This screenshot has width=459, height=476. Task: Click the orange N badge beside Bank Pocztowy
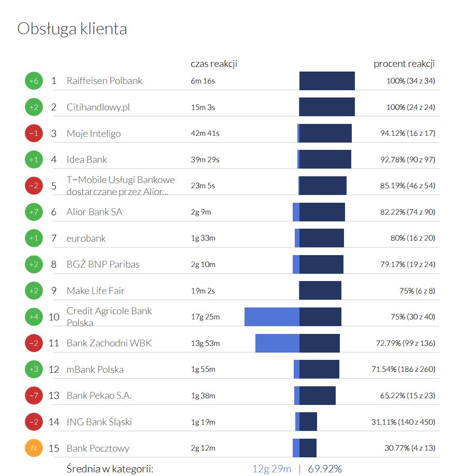coord(34,448)
